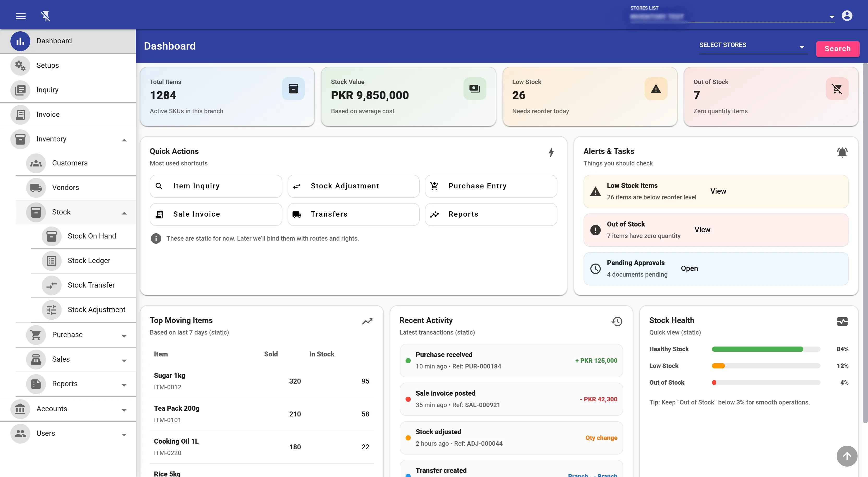Click the Item Inquiry quick action
Viewport: 868px width, 477px height.
[216, 186]
